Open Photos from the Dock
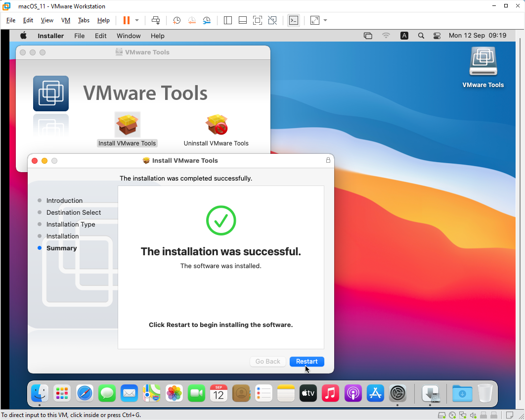 [x=174, y=393]
